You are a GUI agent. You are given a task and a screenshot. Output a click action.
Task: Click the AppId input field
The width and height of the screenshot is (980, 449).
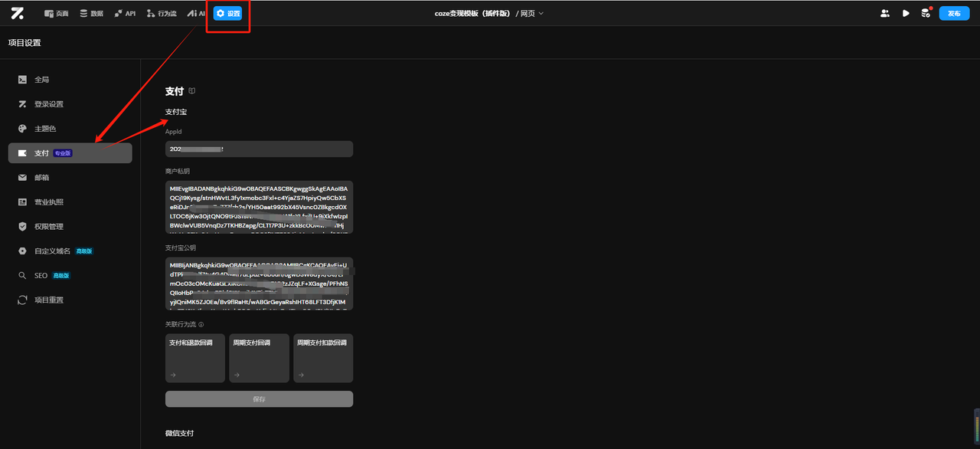pyautogui.click(x=259, y=149)
